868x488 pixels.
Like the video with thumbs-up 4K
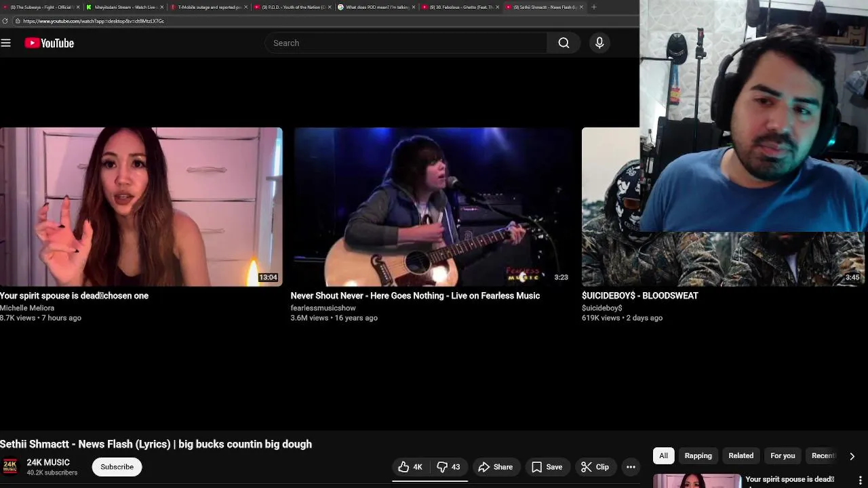coord(411,467)
